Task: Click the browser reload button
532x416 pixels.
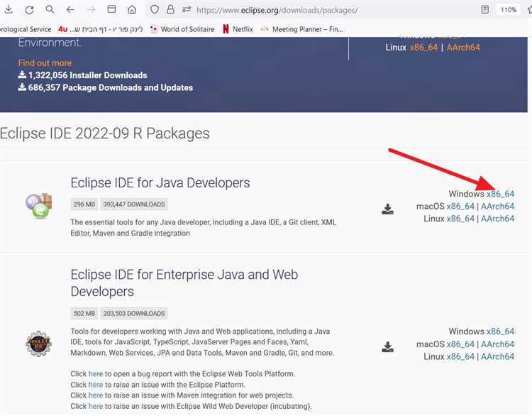Action: coord(29,10)
